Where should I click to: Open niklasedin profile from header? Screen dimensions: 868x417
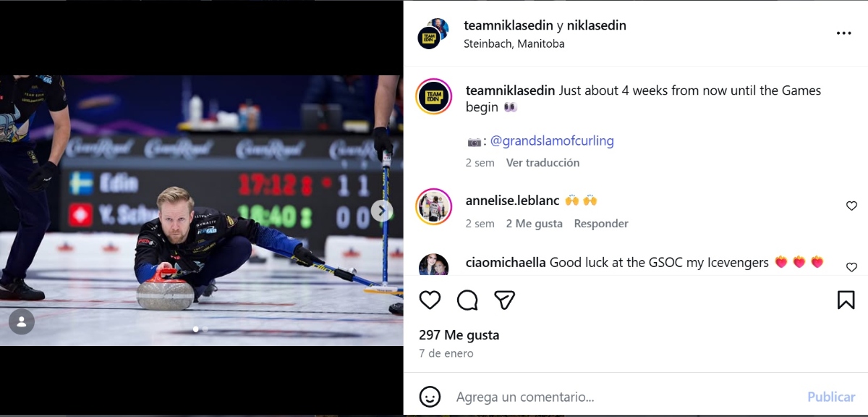click(x=597, y=25)
